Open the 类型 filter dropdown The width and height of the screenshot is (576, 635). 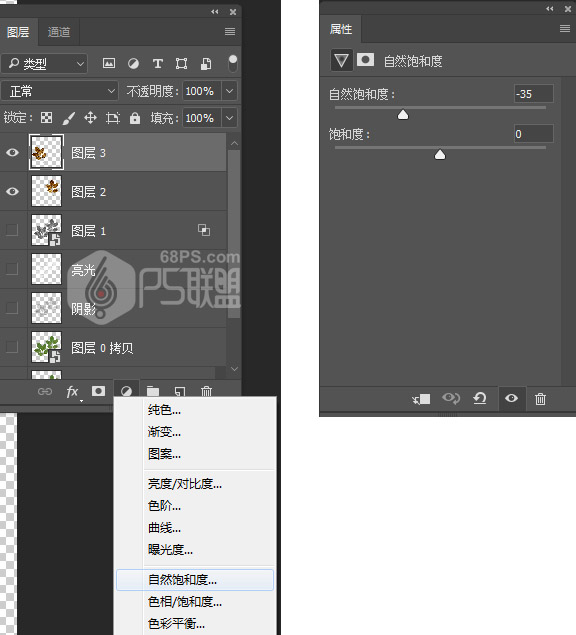[x=45, y=64]
